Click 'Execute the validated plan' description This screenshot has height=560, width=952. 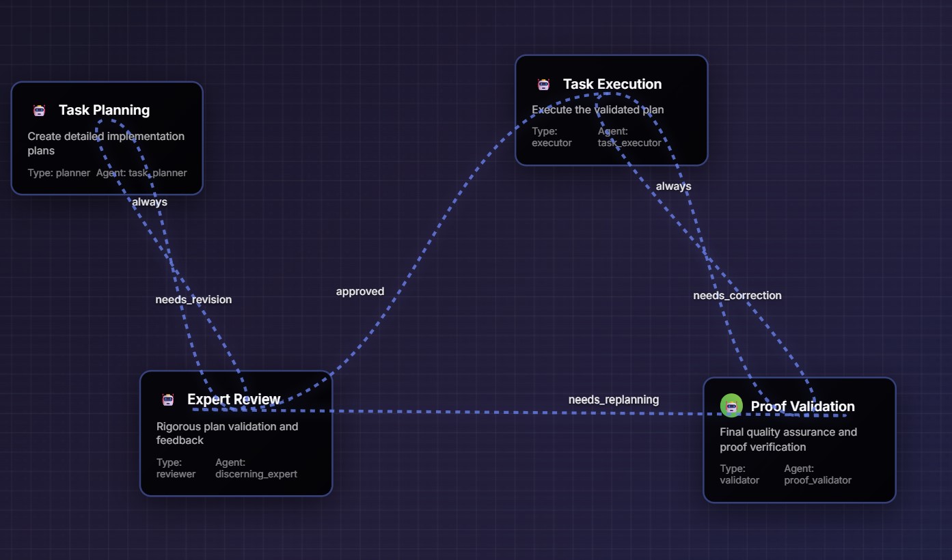tap(597, 110)
